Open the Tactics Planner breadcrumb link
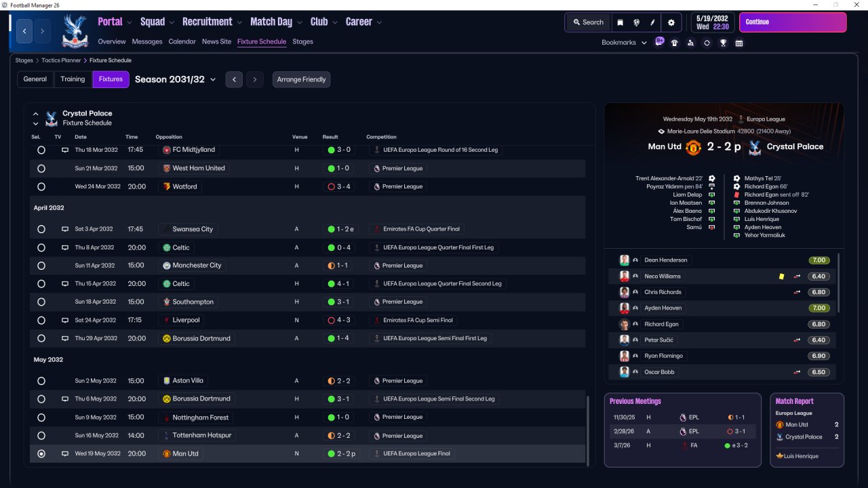The width and height of the screenshot is (868, 488). [x=61, y=60]
